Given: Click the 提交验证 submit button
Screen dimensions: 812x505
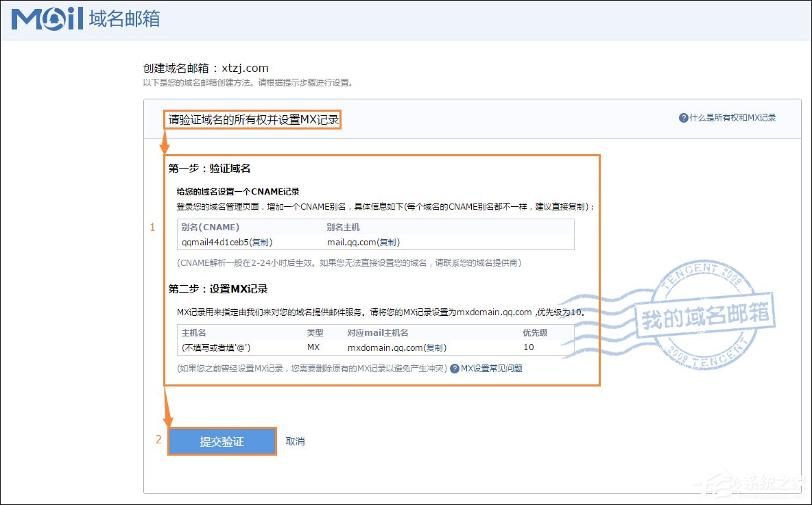Looking at the screenshot, I should coord(222,441).
